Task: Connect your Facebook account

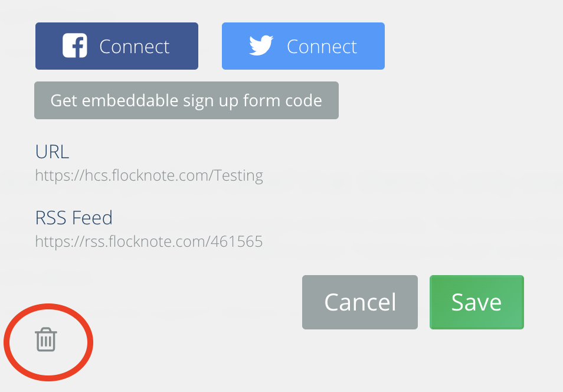Action: click(x=116, y=45)
